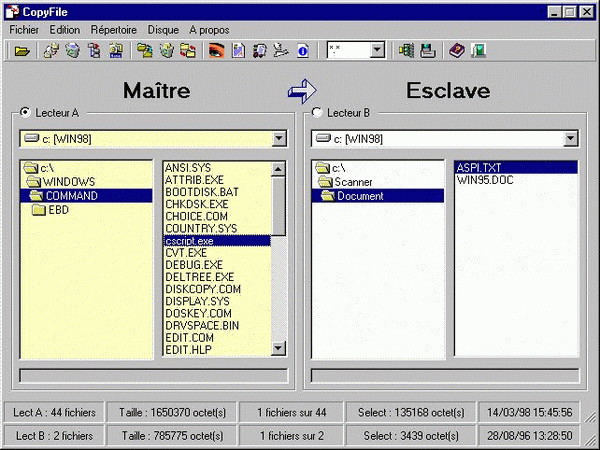Open the Disque menu
Image resolution: width=600 pixels, height=450 pixels.
tap(162, 30)
